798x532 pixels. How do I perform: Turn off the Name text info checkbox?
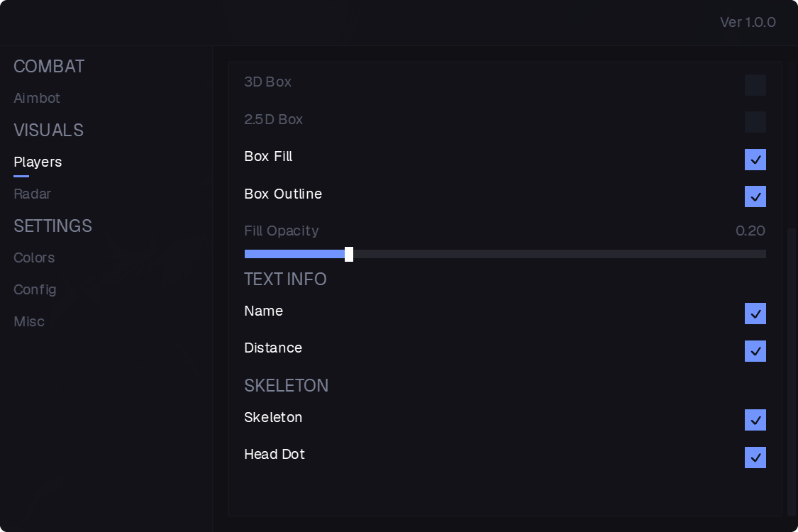(x=755, y=314)
